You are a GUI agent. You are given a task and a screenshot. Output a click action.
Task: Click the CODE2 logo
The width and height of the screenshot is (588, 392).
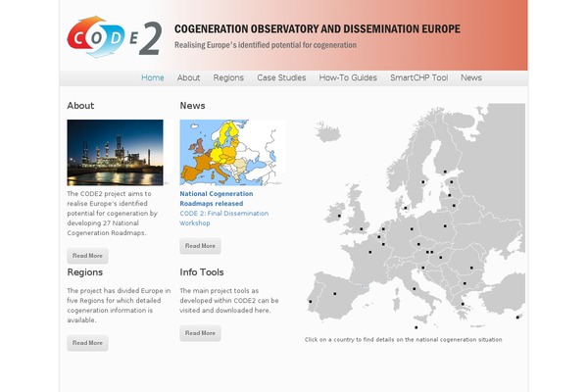point(115,37)
